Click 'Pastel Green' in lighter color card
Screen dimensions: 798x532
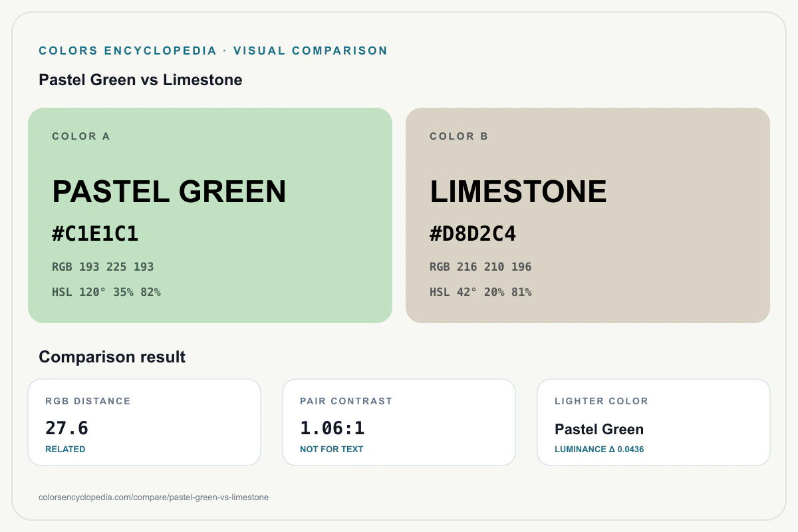tap(599, 430)
